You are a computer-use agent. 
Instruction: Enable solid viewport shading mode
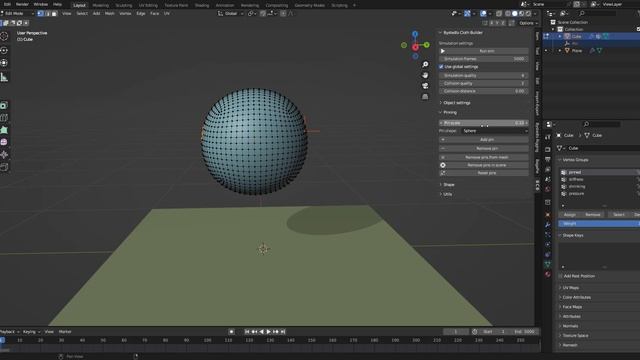515,13
